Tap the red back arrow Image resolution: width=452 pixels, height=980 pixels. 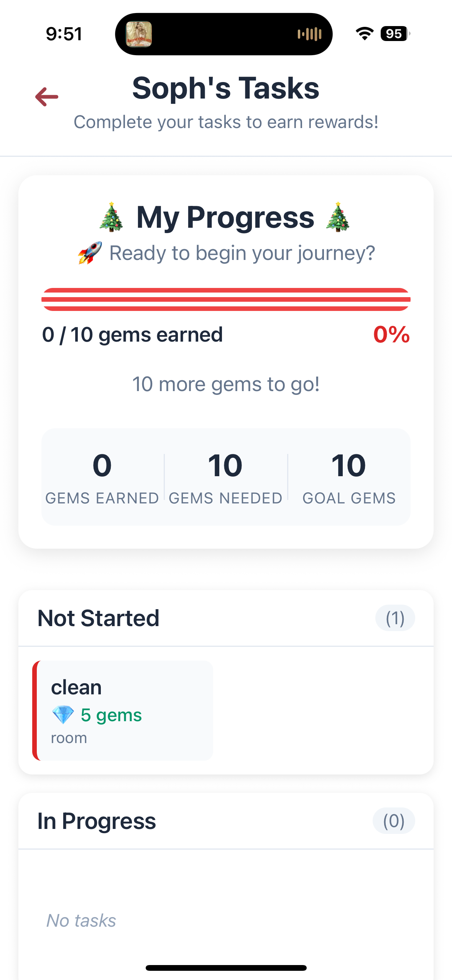[x=47, y=97]
